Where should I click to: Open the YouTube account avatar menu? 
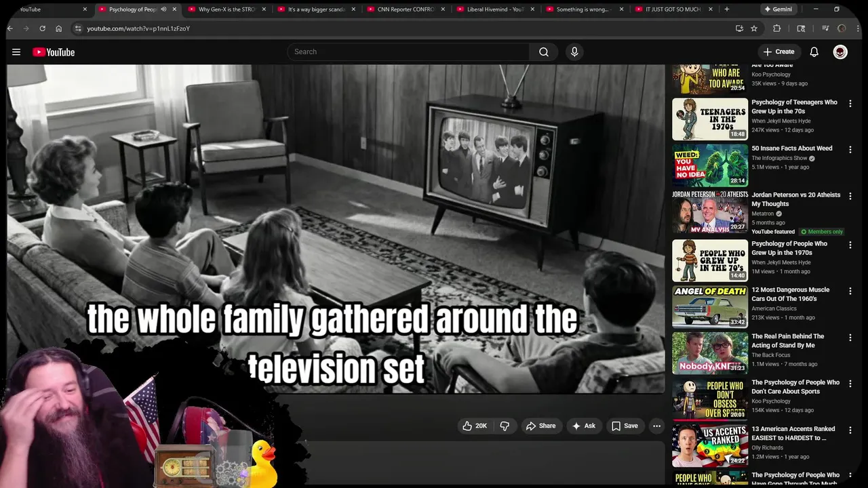pyautogui.click(x=840, y=52)
